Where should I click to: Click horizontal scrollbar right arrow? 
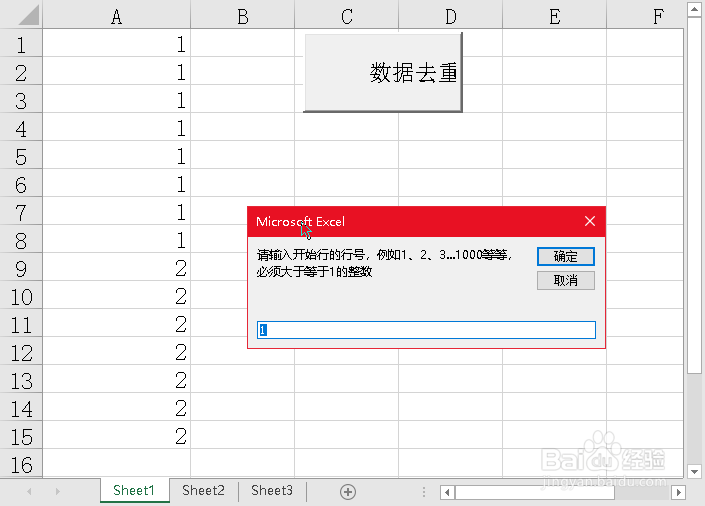678,492
